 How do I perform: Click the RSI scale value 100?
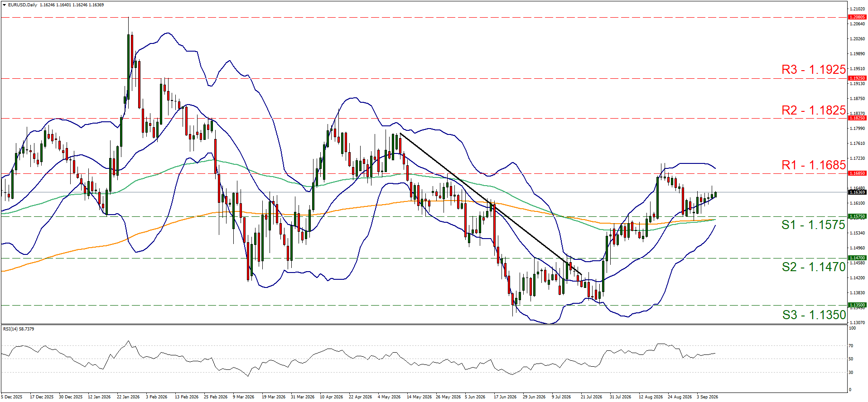[x=852, y=328]
